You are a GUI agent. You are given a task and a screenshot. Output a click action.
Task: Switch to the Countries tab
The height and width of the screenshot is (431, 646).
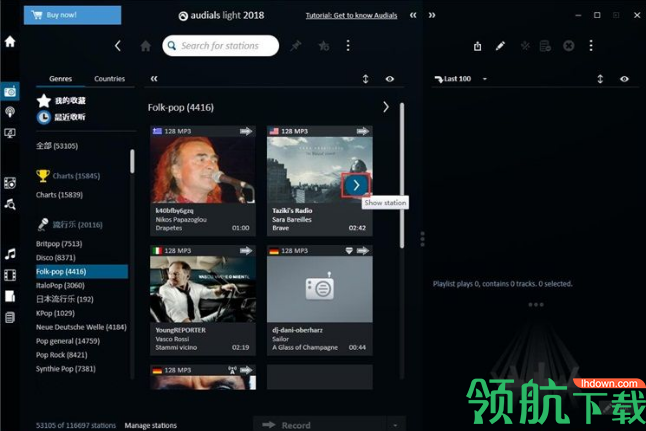pos(110,79)
